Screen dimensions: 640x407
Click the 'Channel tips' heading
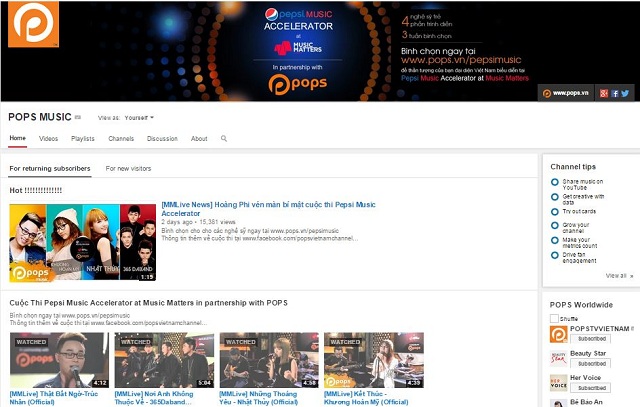(x=573, y=167)
